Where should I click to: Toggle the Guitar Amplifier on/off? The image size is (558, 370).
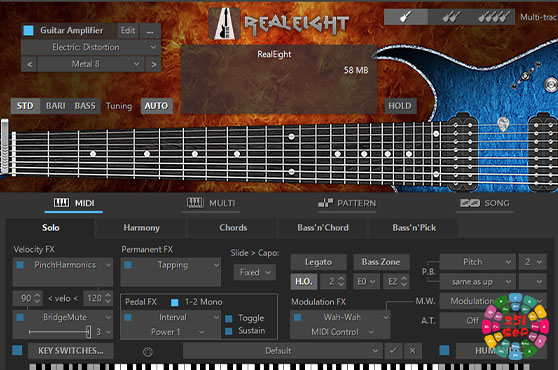tap(28, 31)
